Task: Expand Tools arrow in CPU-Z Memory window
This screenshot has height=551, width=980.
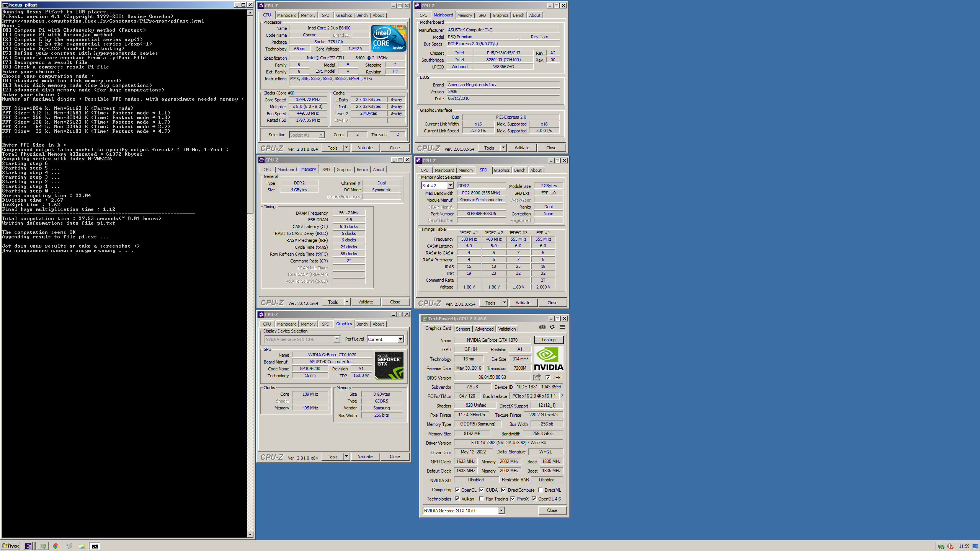Action: [347, 302]
